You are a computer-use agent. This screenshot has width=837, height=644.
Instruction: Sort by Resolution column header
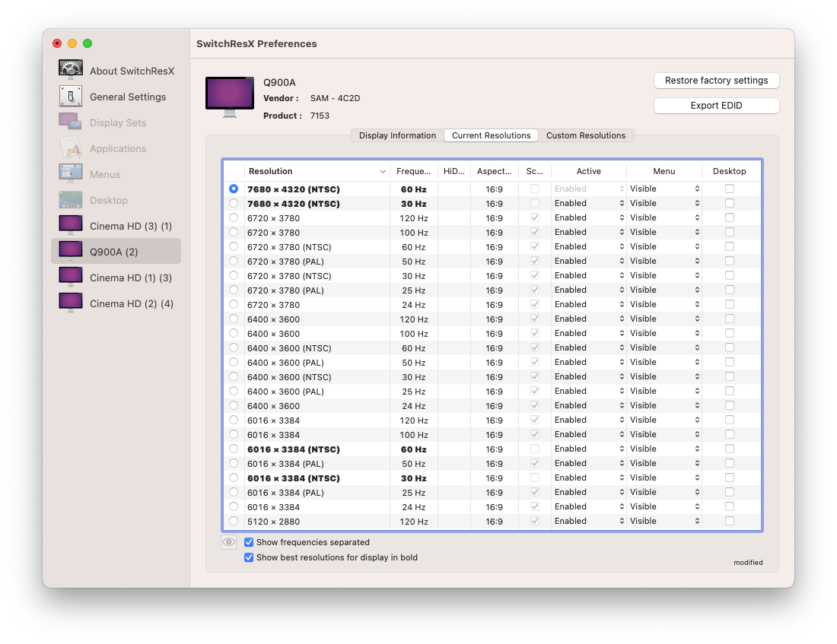click(317, 171)
